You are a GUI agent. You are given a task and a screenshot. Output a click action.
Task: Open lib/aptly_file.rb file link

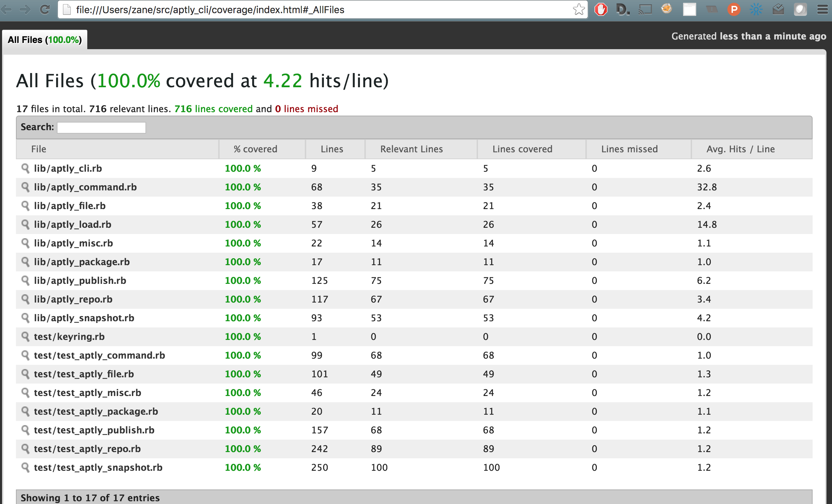(70, 206)
